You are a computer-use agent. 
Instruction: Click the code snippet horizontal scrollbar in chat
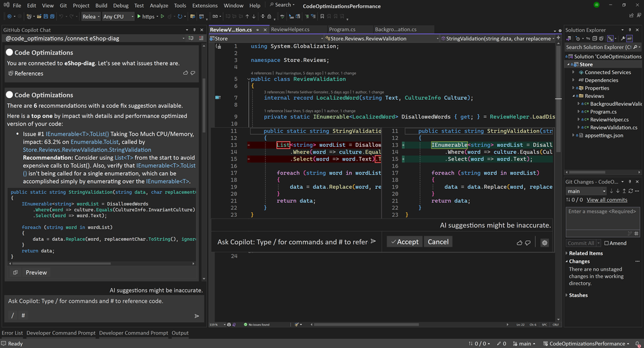point(61,264)
